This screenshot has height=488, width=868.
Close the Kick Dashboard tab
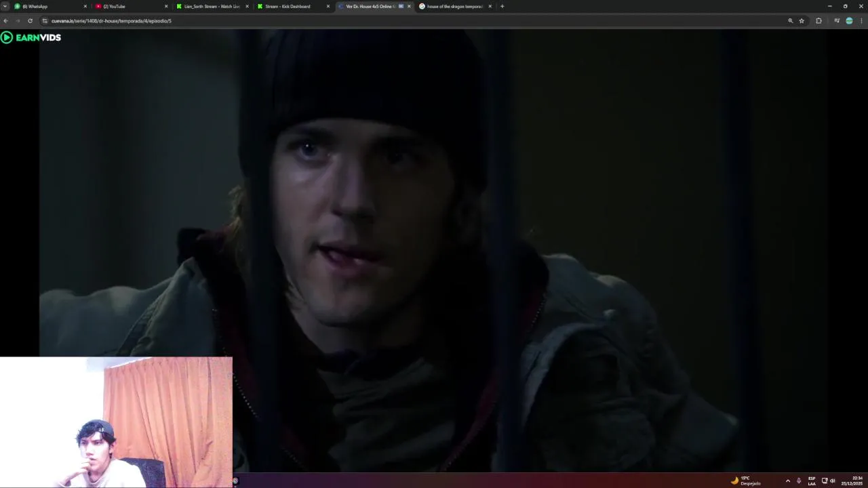[x=328, y=6]
